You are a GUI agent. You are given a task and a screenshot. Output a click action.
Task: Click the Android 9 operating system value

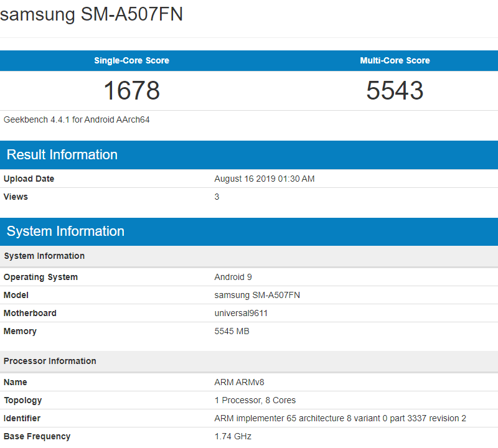tap(233, 277)
